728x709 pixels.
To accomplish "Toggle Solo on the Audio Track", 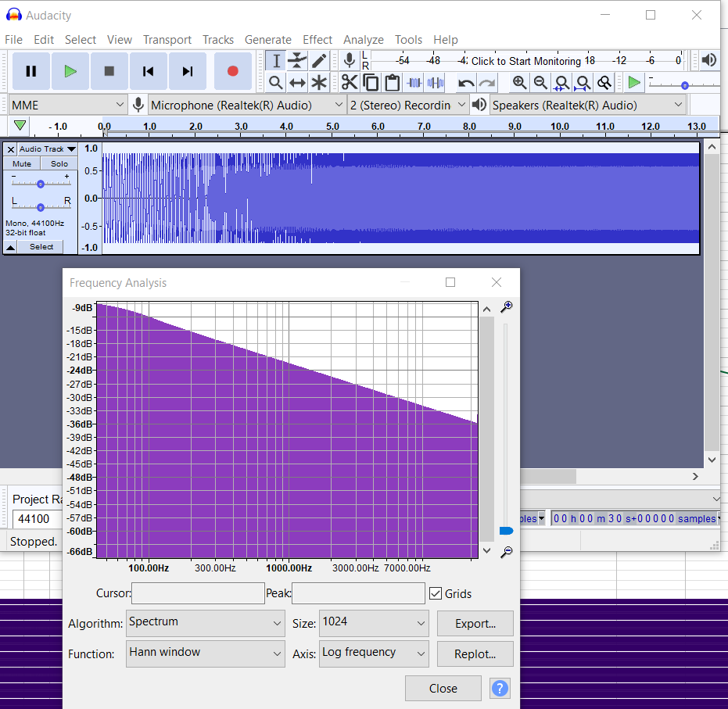I will (59, 164).
